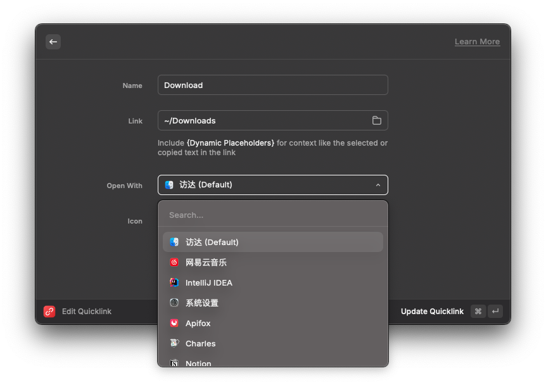
Task: Select Charles in the dropdown
Action: coord(201,343)
